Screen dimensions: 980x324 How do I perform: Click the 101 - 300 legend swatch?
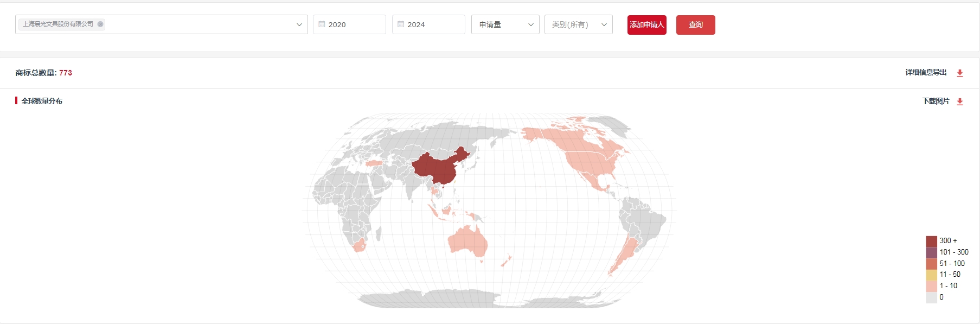point(931,252)
